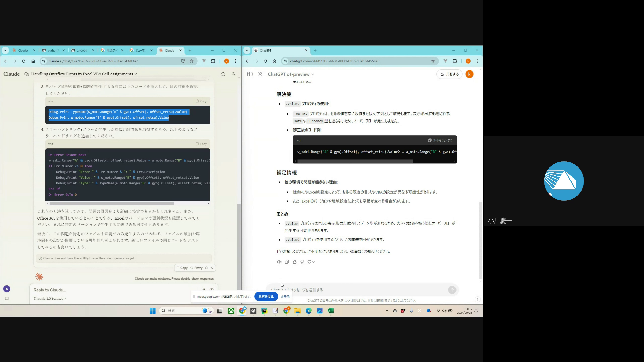644x362 pixels.
Task: Open Claude sidebar toggle at bottom left
Action: pos(7,298)
